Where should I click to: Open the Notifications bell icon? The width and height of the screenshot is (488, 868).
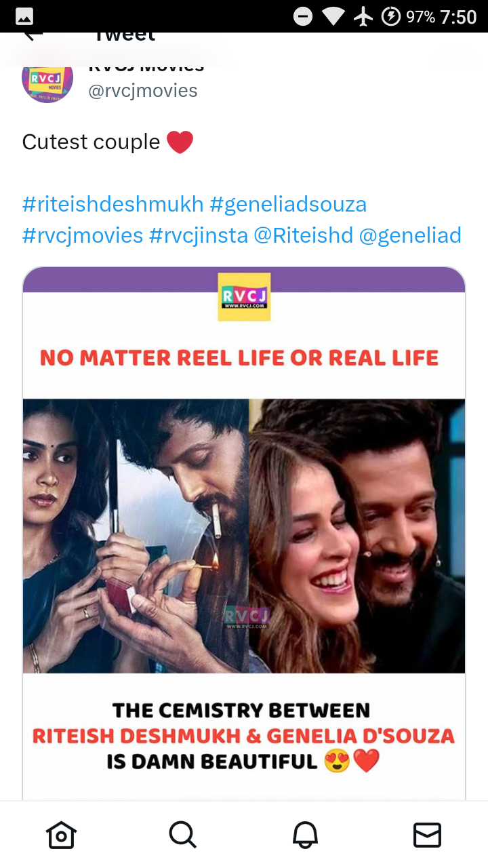305,835
